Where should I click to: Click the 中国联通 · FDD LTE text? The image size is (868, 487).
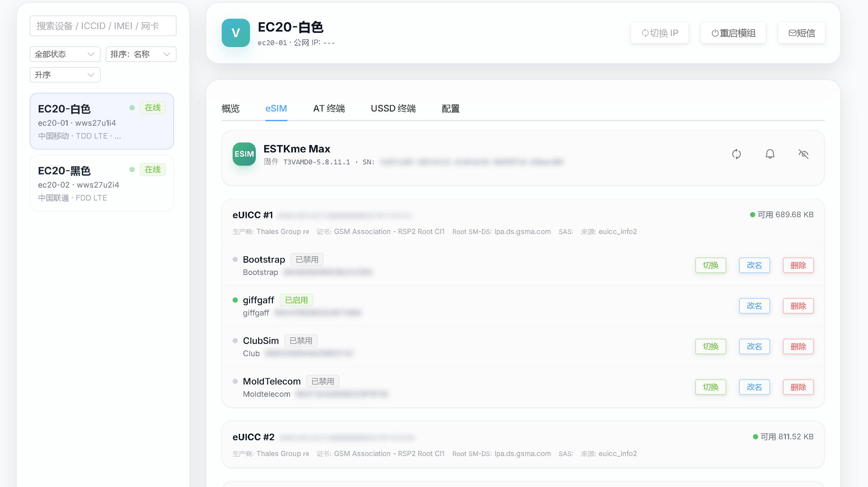coord(72,198)
